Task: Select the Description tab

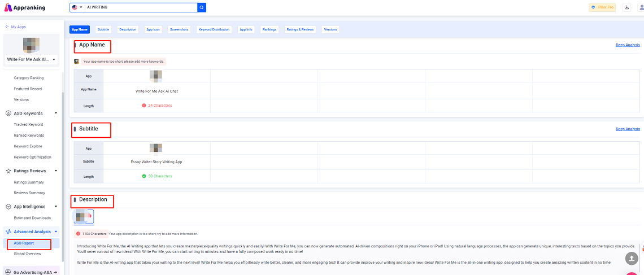Action: pos(128,29)
